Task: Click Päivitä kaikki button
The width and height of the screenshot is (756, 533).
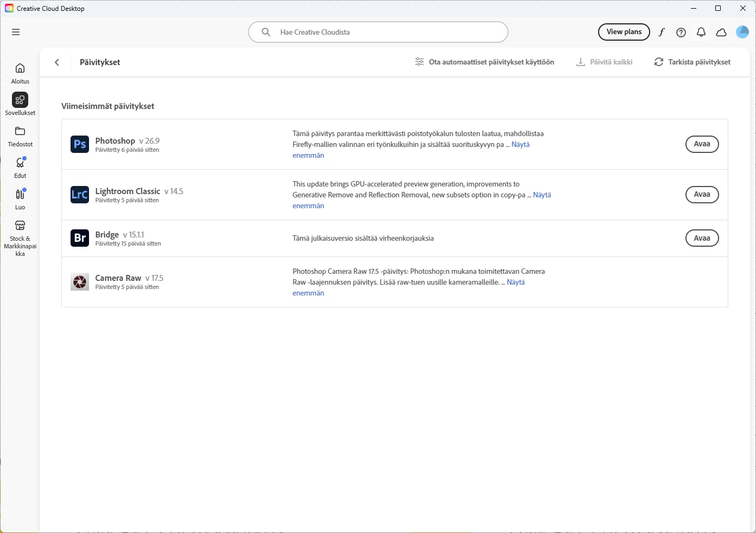Action: point(604,62)
